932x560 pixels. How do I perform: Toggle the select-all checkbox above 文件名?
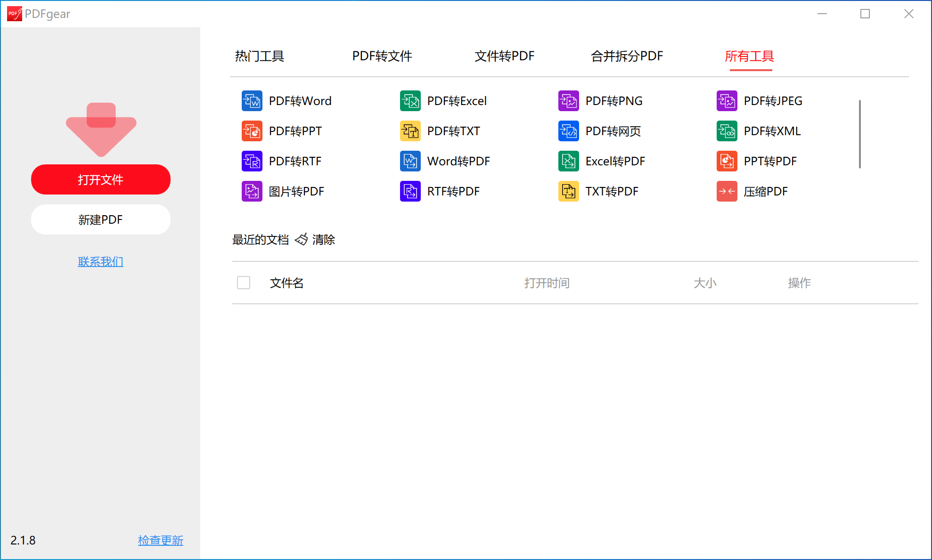tap(244, 283)
